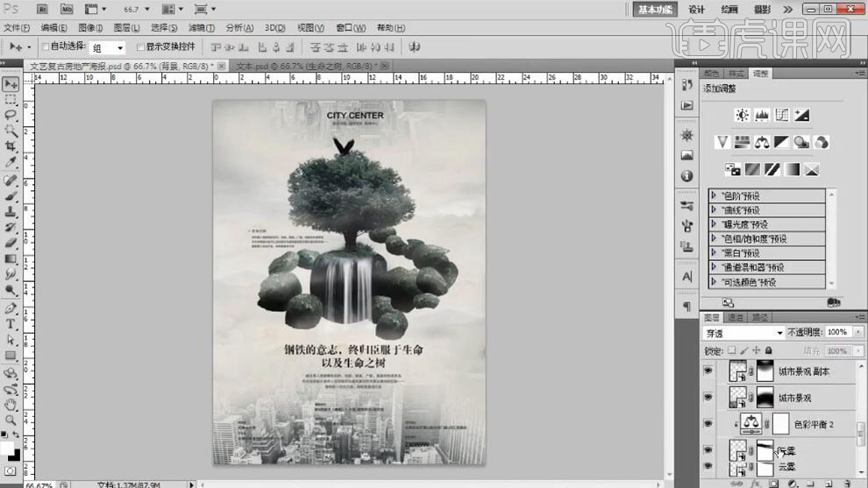Open the 滤镜(T) menu
The width and height of the screenshot is (868, 488).
(202, 28)
